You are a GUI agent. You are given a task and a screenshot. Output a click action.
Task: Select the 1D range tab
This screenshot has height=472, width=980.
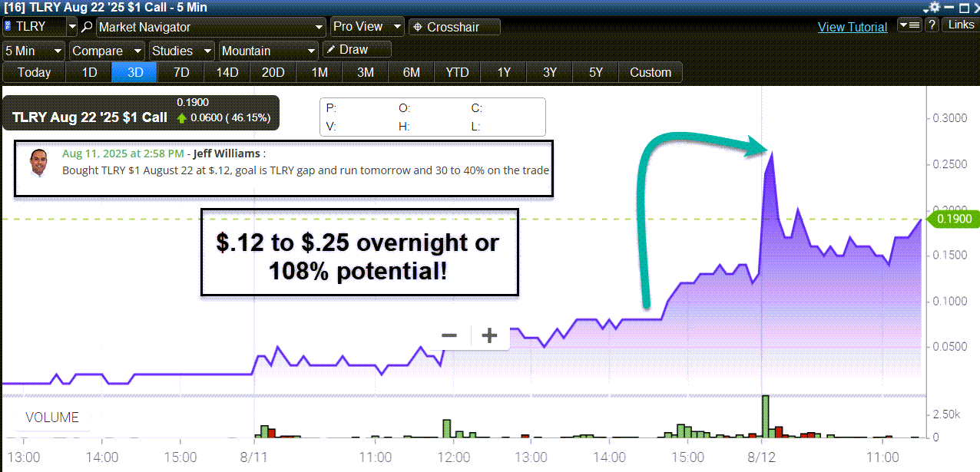[x=89, y=72]
